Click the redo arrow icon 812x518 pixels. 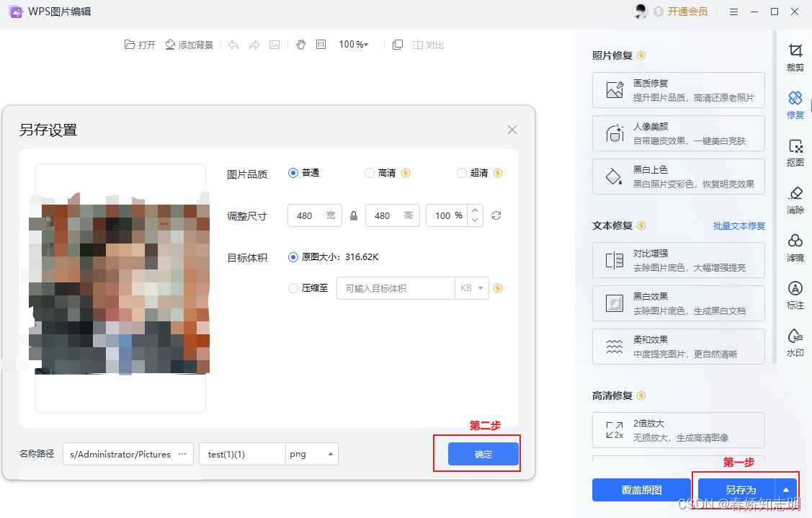(x=254, y=45)
